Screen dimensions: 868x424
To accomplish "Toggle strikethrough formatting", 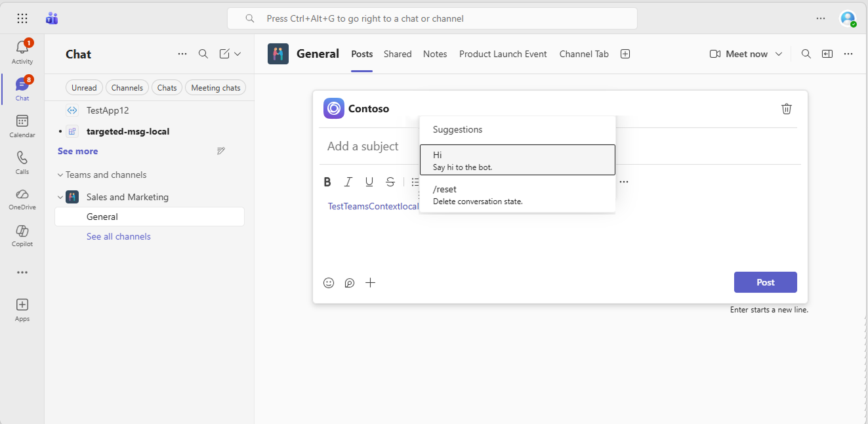I will click(x=390, y=182).
